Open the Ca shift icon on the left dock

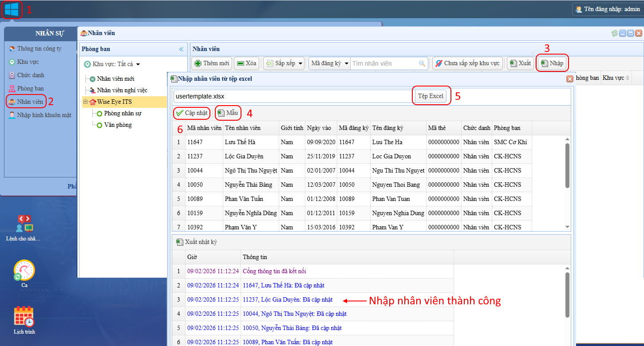coord(24,271)
